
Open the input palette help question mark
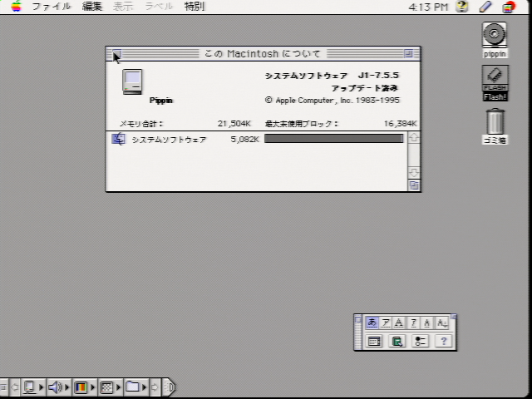(443, 341)
